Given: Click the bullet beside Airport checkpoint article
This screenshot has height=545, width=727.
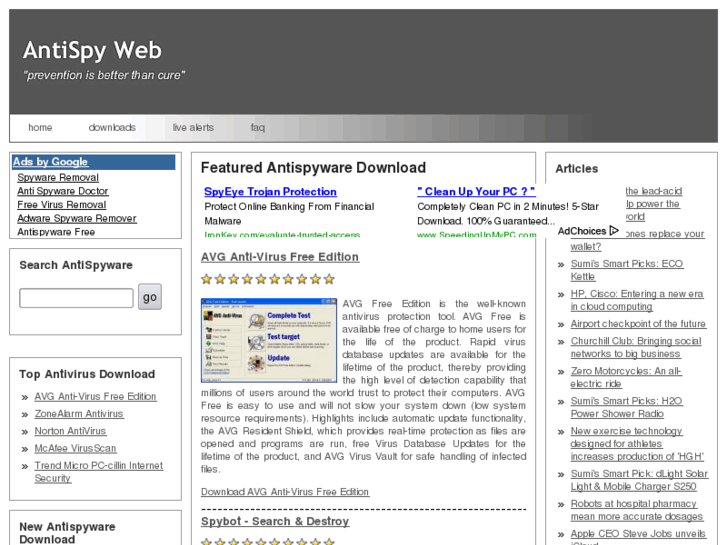Looking at the screenshot, I should 561,325.
